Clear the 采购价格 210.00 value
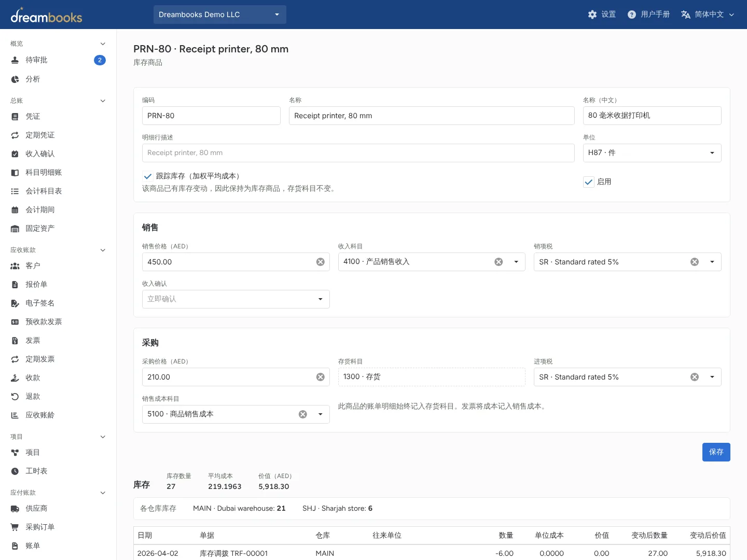The image size is (747, 560). point(321,377)
